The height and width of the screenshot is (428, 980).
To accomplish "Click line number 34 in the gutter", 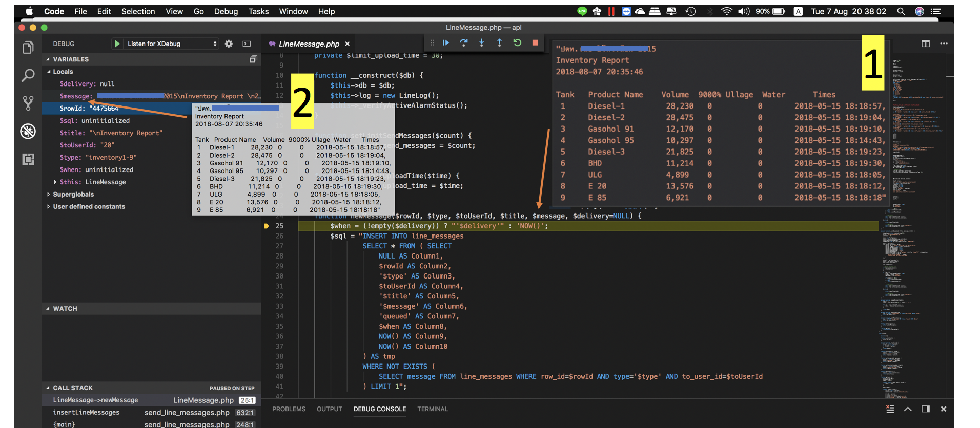I will (279, 316).
